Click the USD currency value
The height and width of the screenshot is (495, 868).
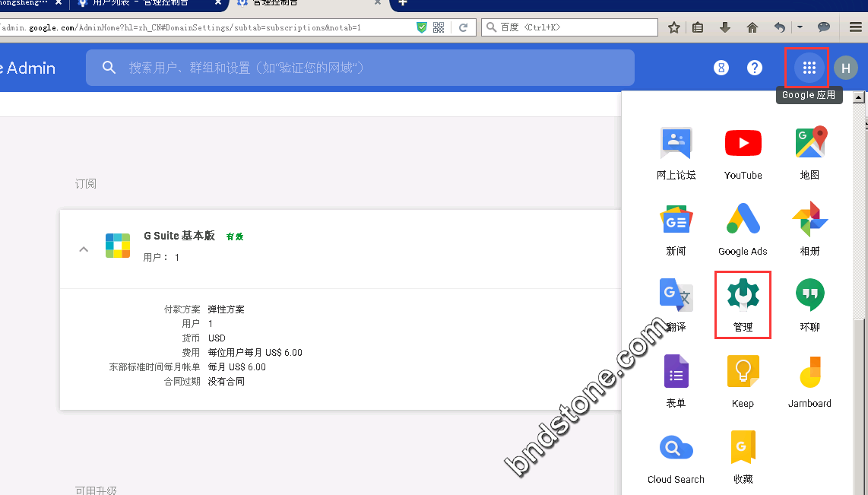point(217,338)
